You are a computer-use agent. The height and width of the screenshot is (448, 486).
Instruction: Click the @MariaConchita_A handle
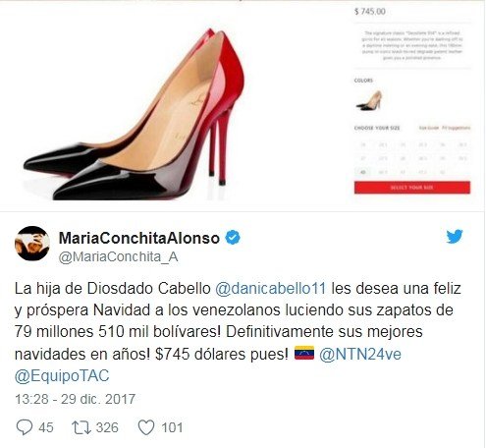[118, 257]
